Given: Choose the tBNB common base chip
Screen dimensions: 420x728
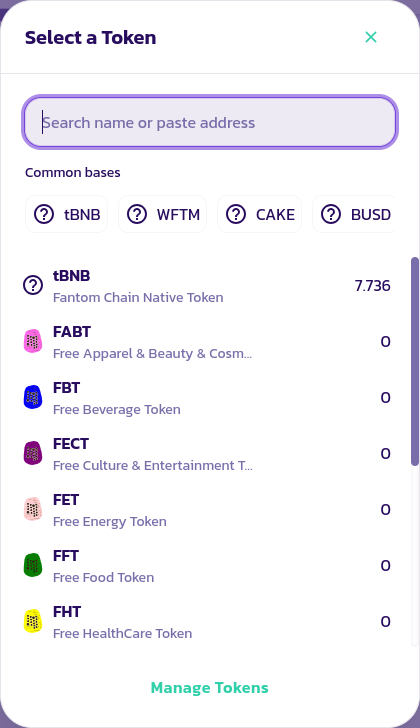Looking at the screenshot, I should [x=67, y=214].
